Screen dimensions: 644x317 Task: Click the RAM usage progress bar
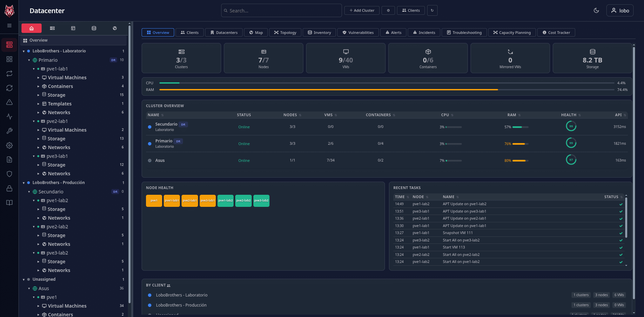pyautogui.click(x=387, y=90)
